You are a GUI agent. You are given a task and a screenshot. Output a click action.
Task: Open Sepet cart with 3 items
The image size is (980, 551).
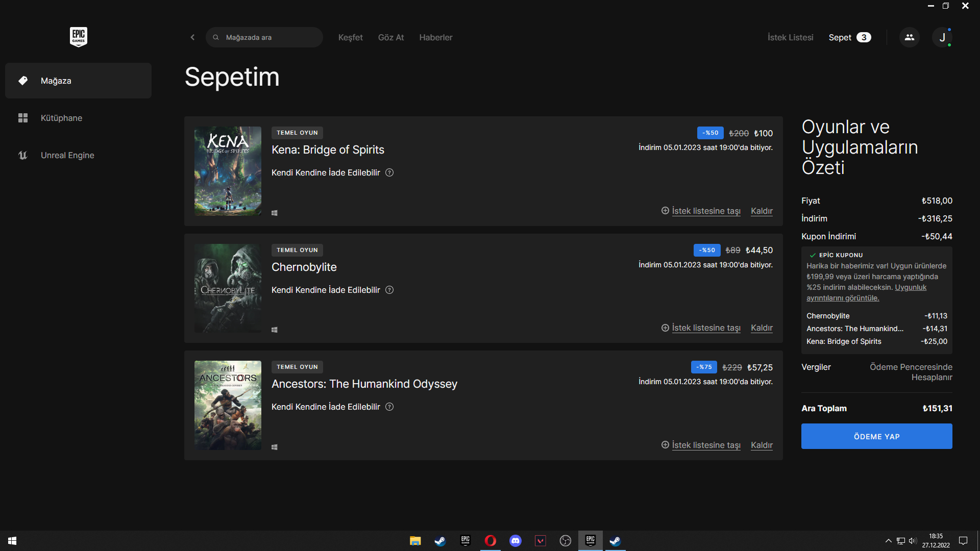pyautogui.click(x=850, y=37)
